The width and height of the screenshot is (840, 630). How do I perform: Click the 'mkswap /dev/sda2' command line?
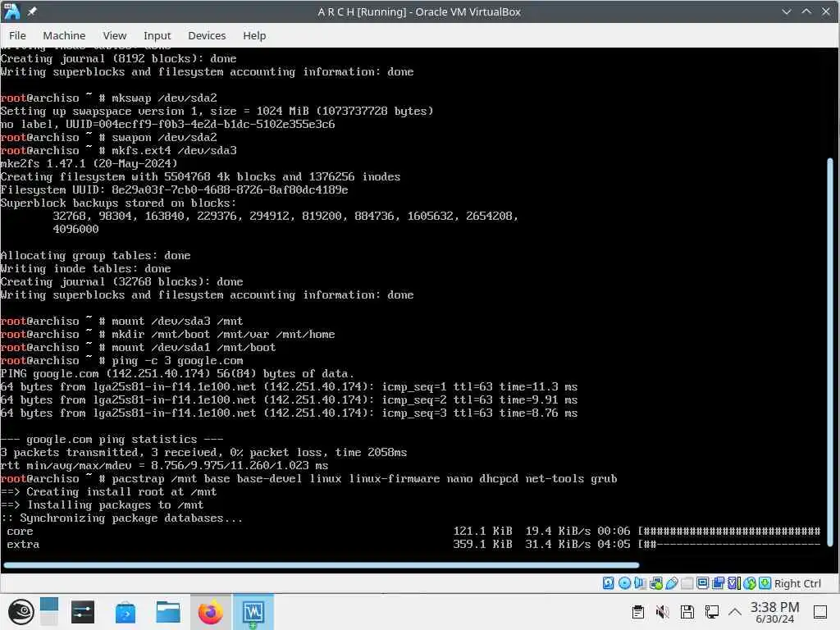click(x=164, y=98)
